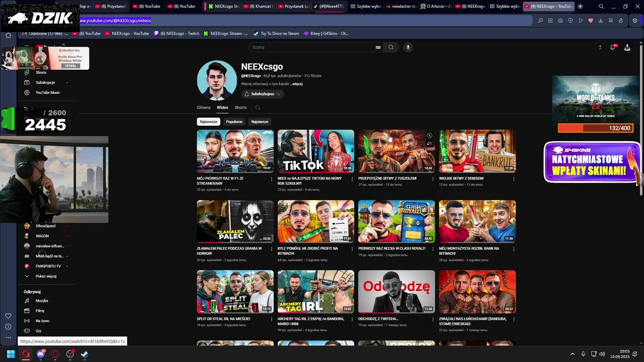Show hidden system tray icons chevron
The height and width of the screenshot is (362, 644).
pyautogui.click(x=572, y=354)
